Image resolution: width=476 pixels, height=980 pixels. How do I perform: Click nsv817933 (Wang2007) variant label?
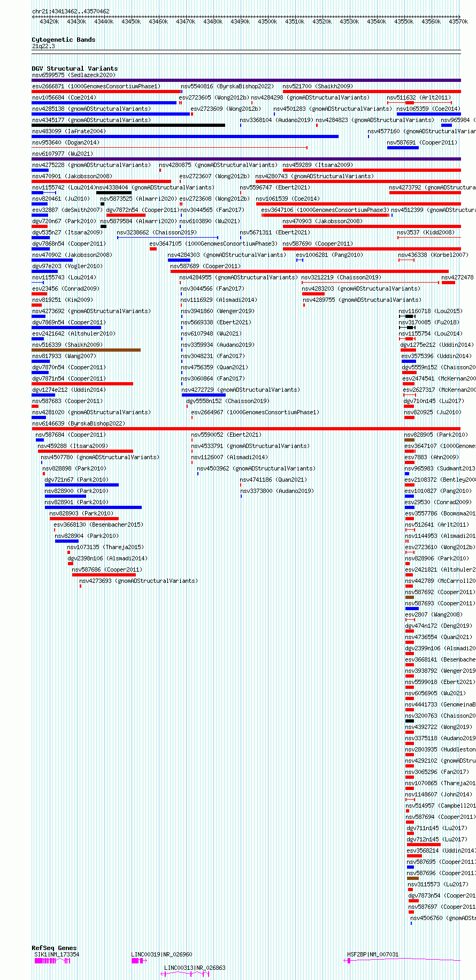(64, 356)
